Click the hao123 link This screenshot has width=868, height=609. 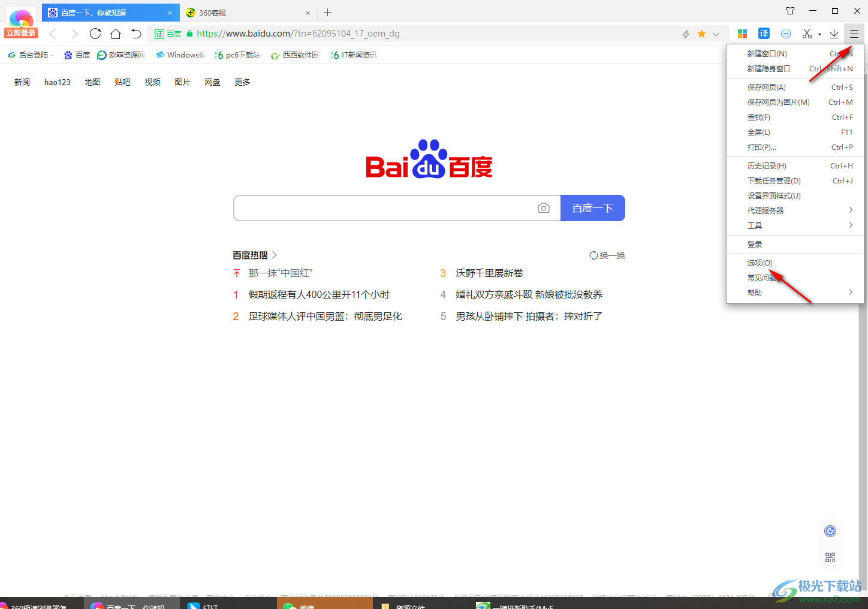pos(58,82)
